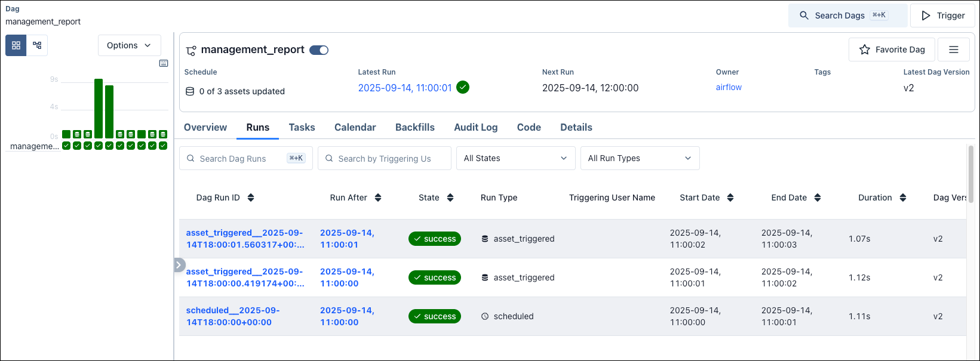
Task: Open the airflow owner link
Action: [x=729, y=87]
